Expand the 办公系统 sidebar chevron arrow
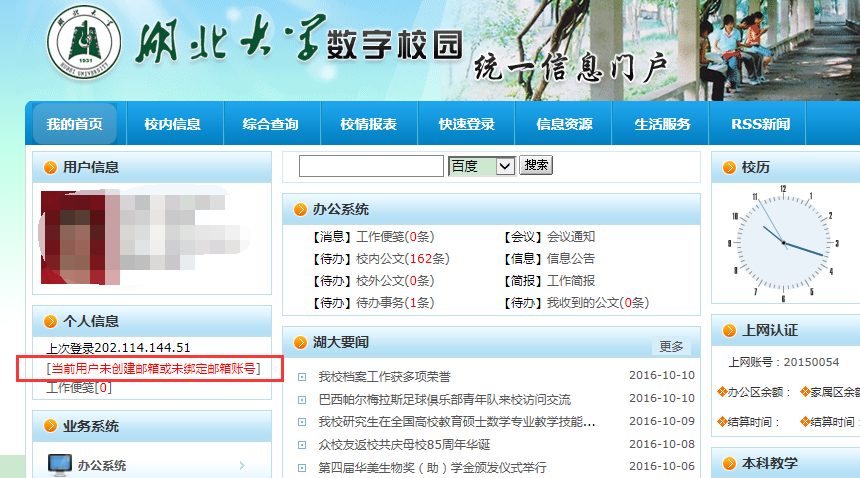 tap(242, 465)
